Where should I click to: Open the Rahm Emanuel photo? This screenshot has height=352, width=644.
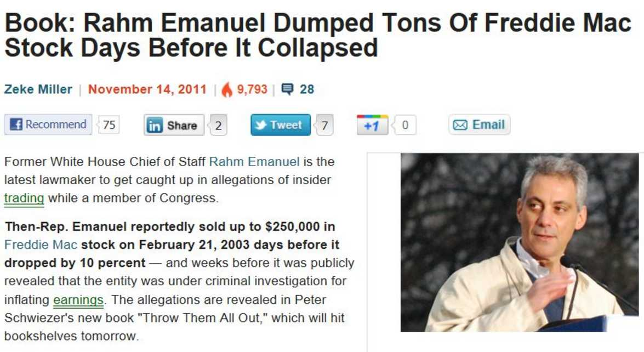[x=520, y=242]
